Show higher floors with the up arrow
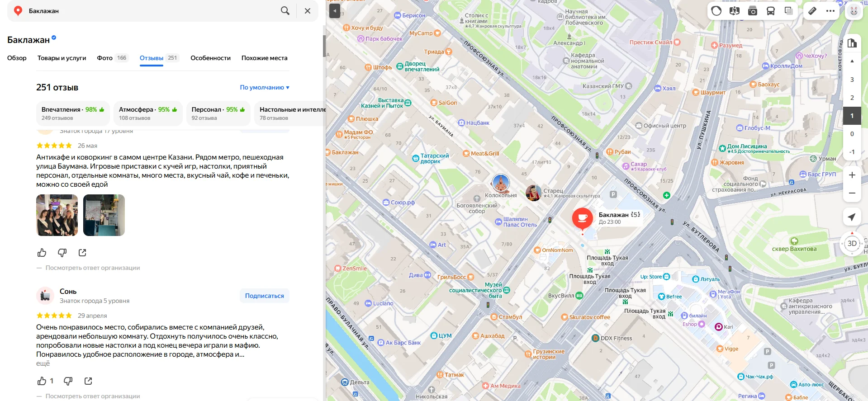This screenshot has height=401, width=868. 852,61
